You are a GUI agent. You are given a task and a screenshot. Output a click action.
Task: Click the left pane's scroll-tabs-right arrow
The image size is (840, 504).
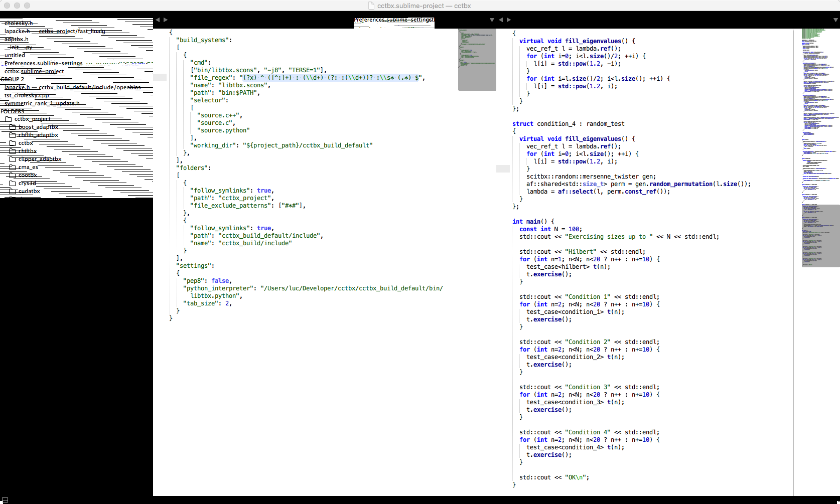166,20
